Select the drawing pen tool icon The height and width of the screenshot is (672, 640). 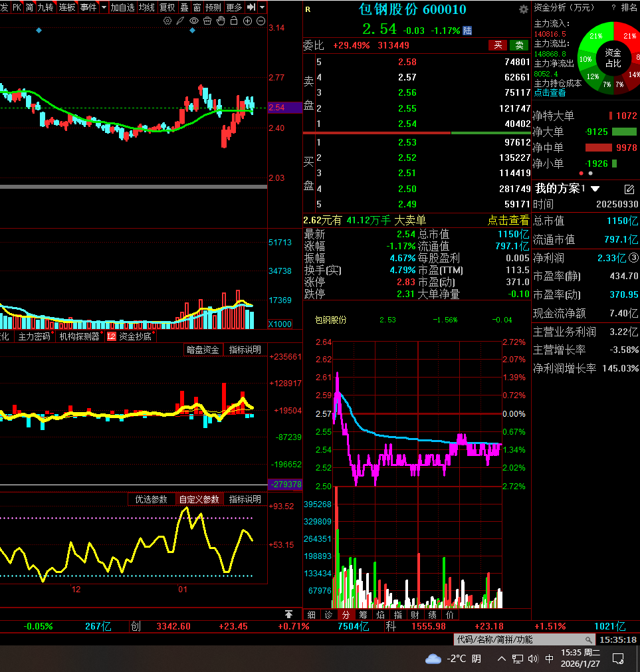coord(180,21)
